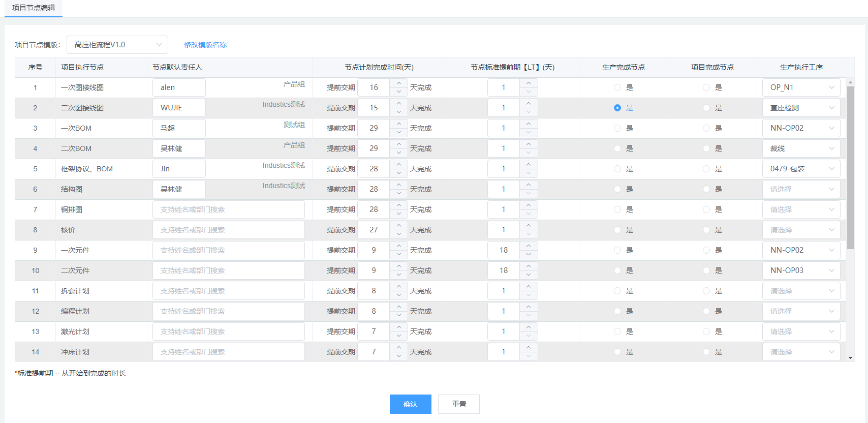Image resolution: width=868 pixels, height=423 pixels.
Task: Increase planned days for row 8 核价
Action: 399,225
